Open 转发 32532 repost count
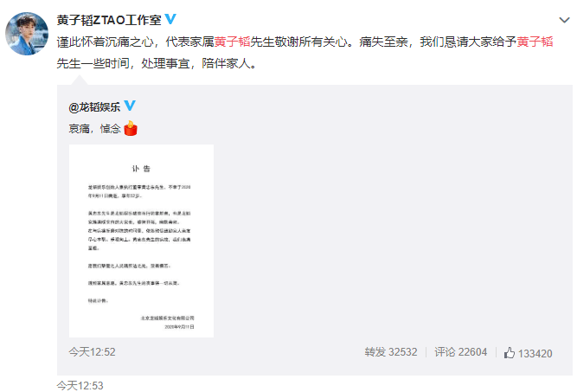 coord(391,352)
